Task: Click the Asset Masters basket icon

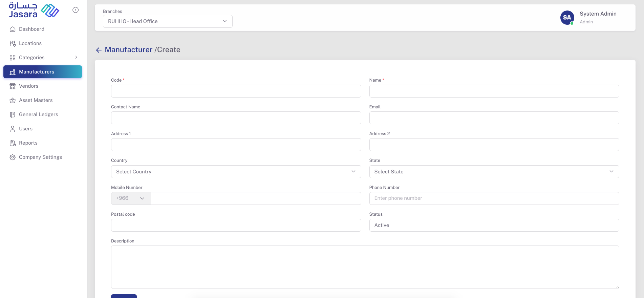Action: click(13, 100)
